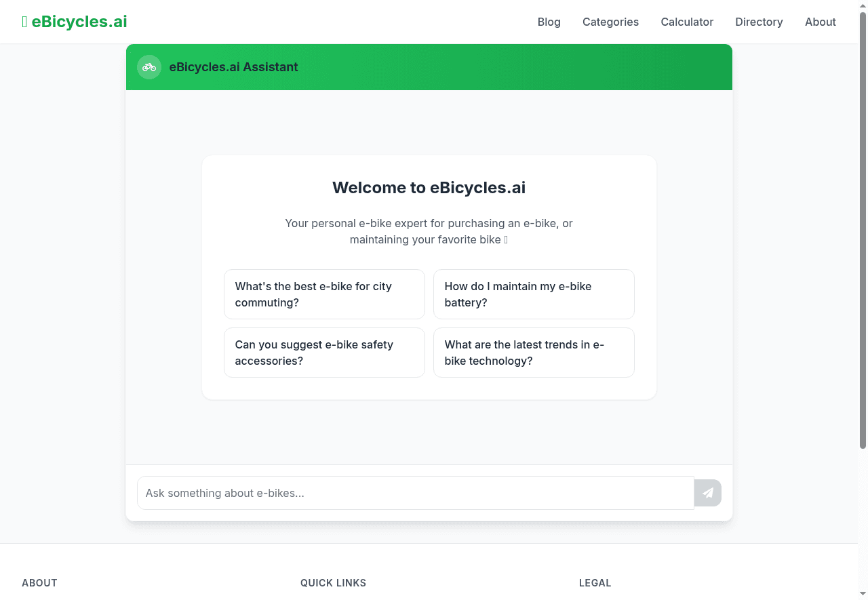
Task: Click the paper plane send icon
Action: 707,493
